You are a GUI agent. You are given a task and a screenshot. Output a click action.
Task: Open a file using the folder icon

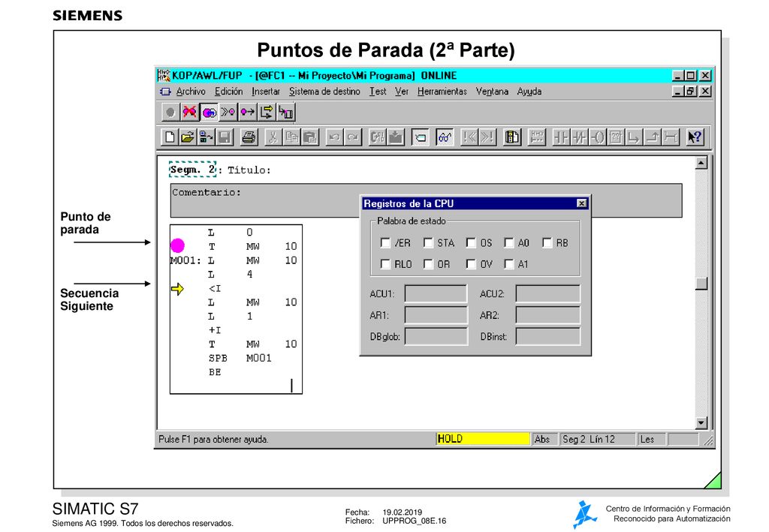point(188,137)
